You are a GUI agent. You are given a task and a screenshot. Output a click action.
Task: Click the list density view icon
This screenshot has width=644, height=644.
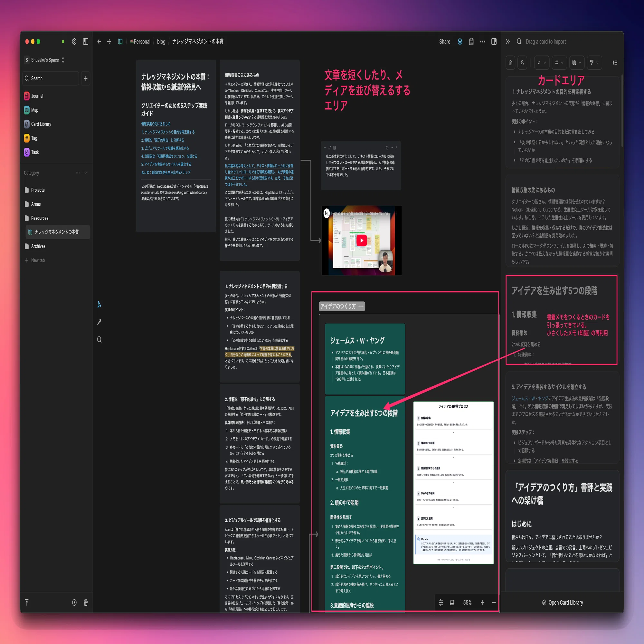615,63
